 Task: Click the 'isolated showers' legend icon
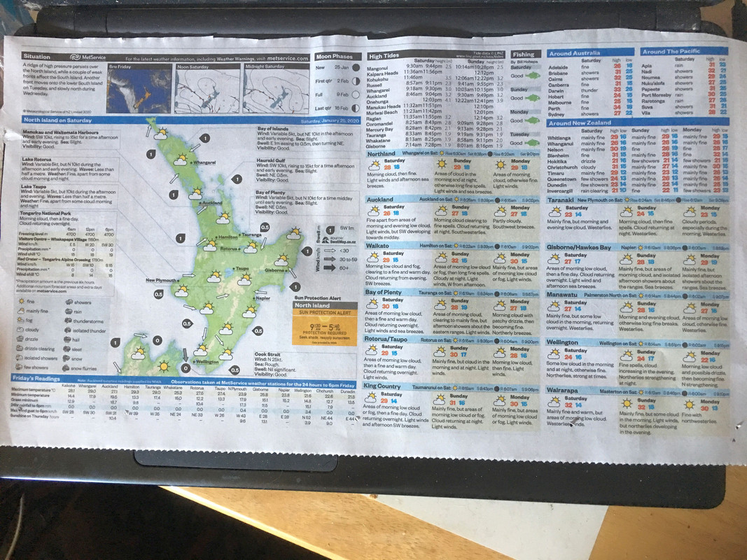click(20, 358)
